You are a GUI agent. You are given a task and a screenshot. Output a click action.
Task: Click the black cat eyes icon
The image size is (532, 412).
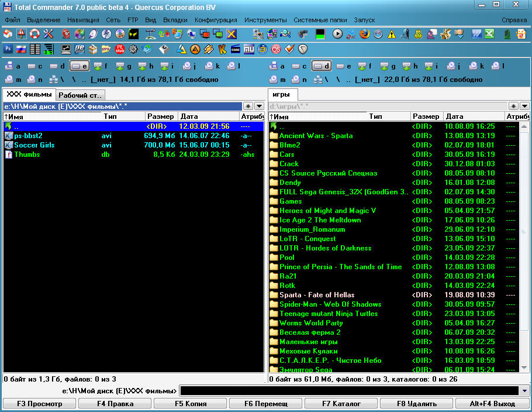coord(133,33)
